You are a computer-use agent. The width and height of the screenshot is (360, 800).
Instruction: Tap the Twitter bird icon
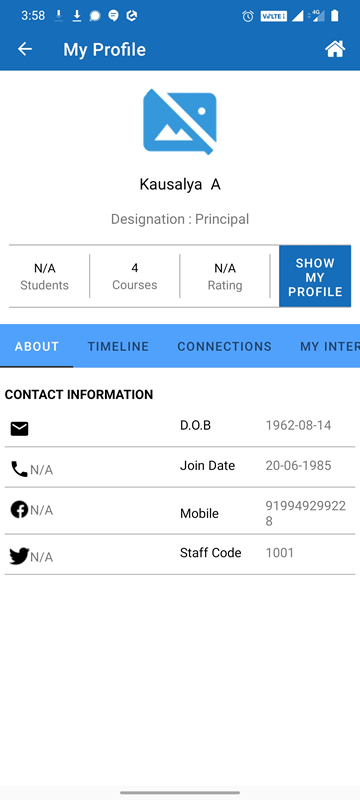coord(19,556)
